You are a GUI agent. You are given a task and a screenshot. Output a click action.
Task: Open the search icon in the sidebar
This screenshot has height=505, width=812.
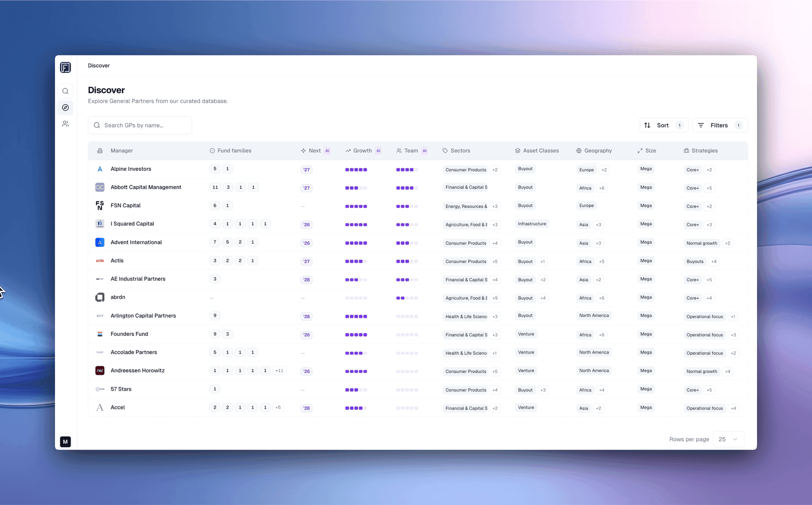(x=66, y=91)
